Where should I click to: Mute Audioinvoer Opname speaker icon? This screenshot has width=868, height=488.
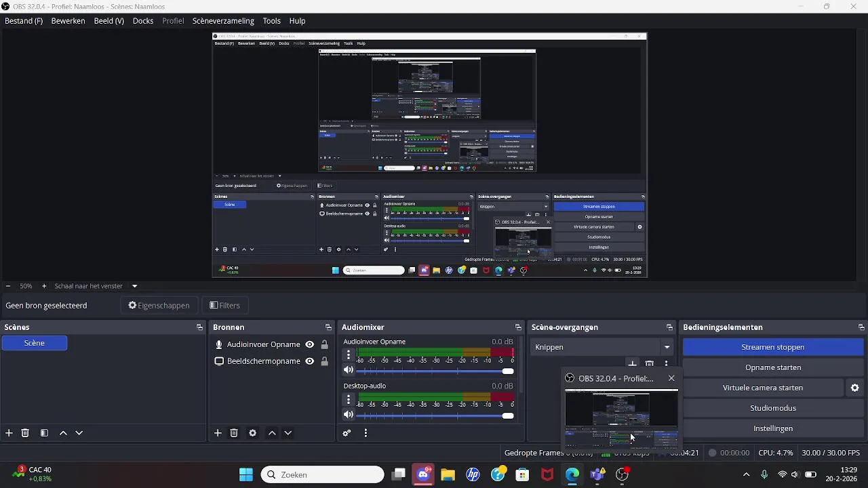tap(349, 370)
